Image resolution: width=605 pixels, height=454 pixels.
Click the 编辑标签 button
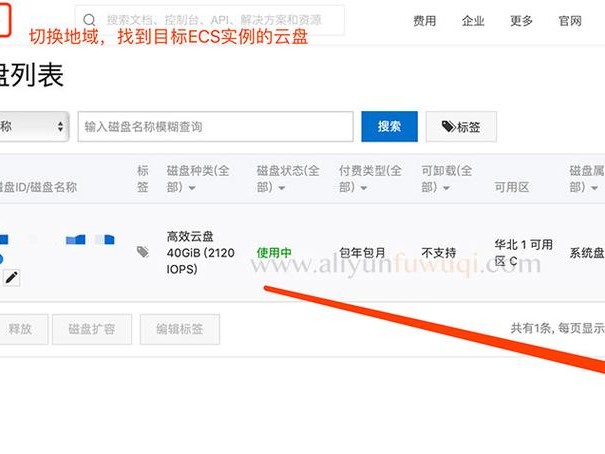coord(180,329)
